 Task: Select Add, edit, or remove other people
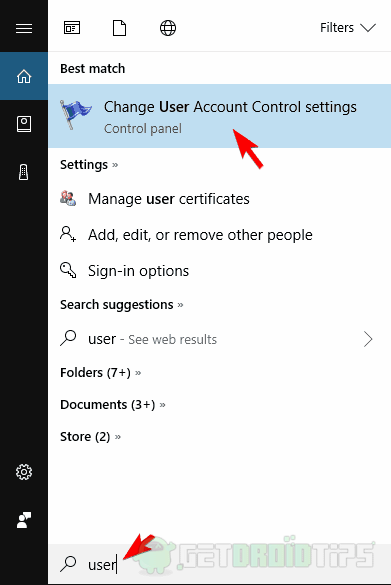click(219, 235)
